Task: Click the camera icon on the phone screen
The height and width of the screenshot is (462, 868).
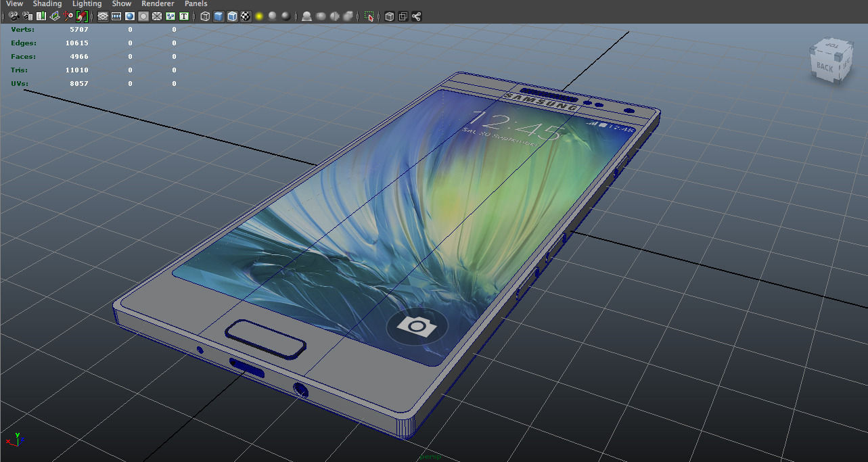Action: (417, 326)
